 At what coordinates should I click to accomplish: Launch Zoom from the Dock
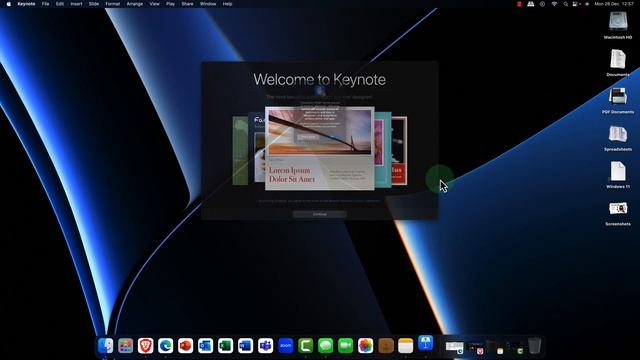click(x=286, y=346)
